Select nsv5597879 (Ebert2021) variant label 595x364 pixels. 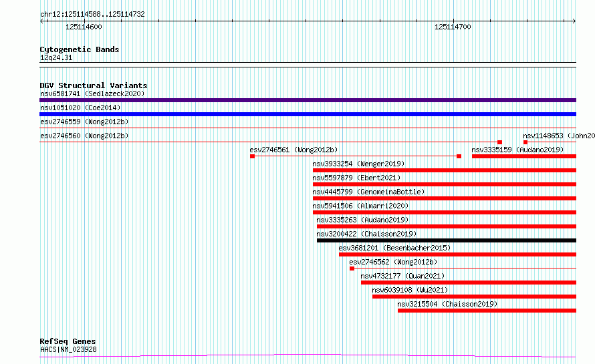356,178
